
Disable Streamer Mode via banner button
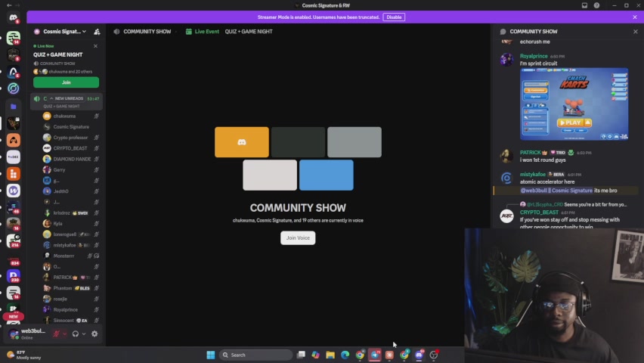(x=394, y=17)
